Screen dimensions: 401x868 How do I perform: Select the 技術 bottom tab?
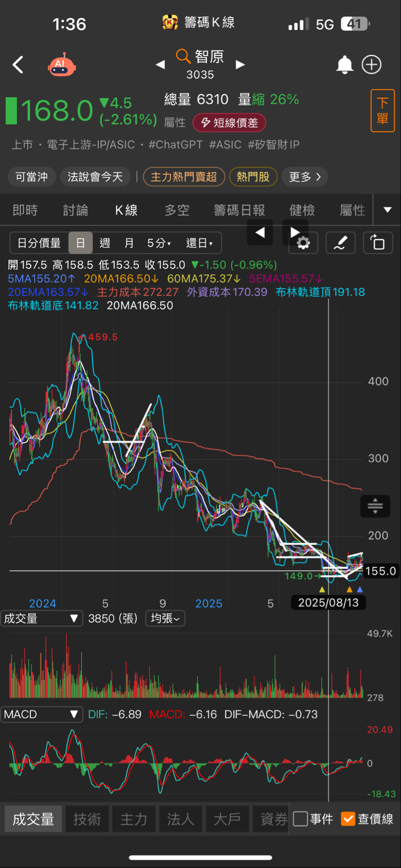pyautogui.click(x=87, y=819)
